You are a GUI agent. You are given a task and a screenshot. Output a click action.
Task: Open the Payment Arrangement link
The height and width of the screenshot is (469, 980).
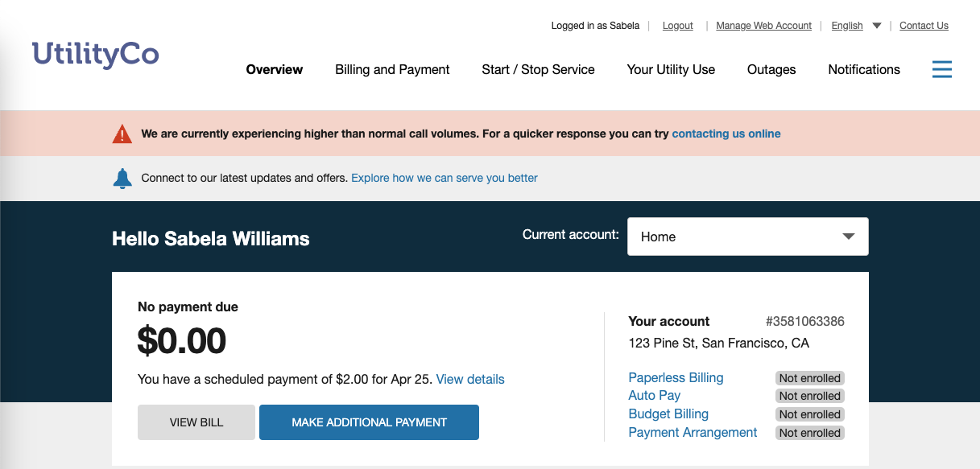[x=693, y=433]
